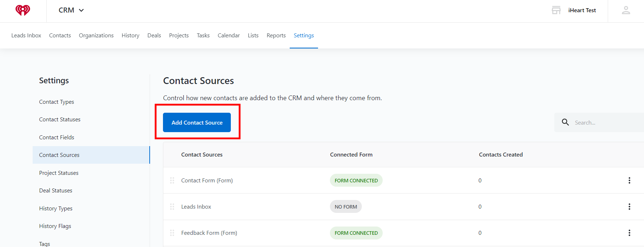
Task: Select the Feedback Form (Form) source
Action: tap(209, 233)
